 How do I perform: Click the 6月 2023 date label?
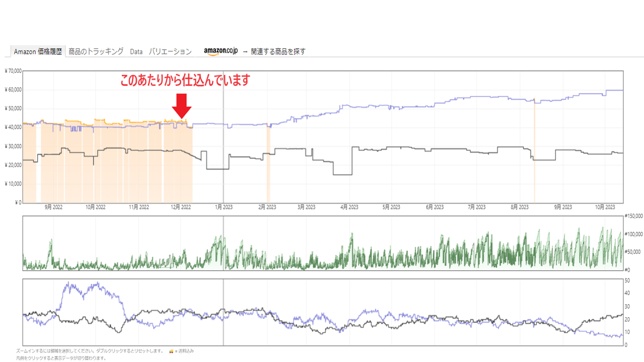tap(435, 207)
